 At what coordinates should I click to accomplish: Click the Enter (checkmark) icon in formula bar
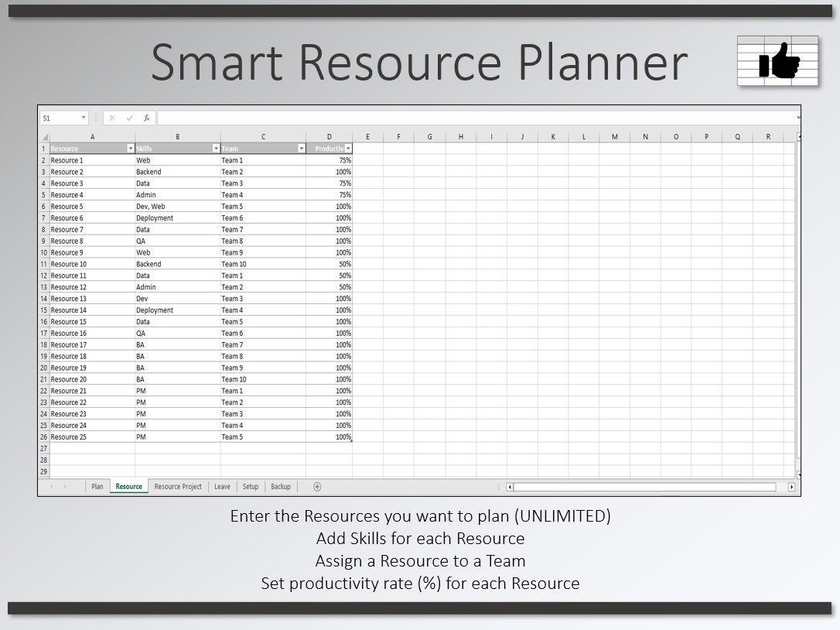130,118
